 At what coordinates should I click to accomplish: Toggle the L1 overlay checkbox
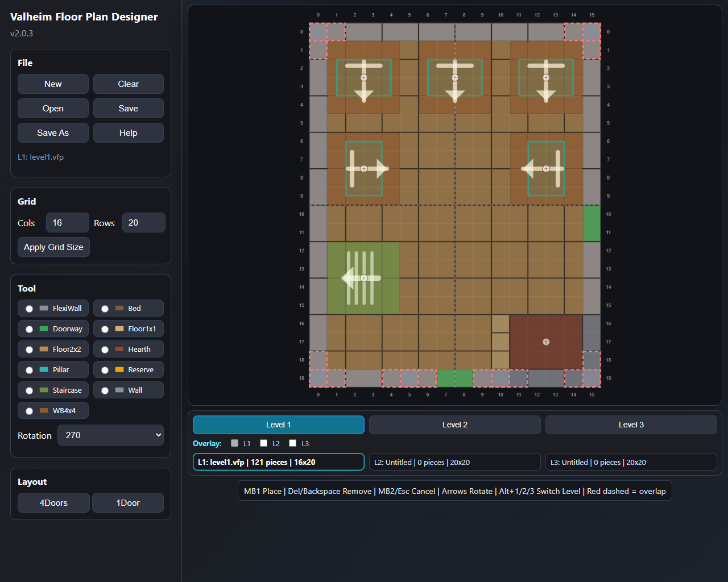point(234,443)
